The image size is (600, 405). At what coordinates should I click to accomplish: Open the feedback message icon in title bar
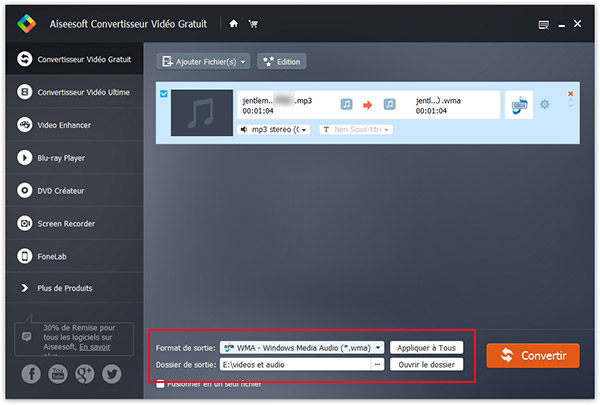tap(543, 25)
